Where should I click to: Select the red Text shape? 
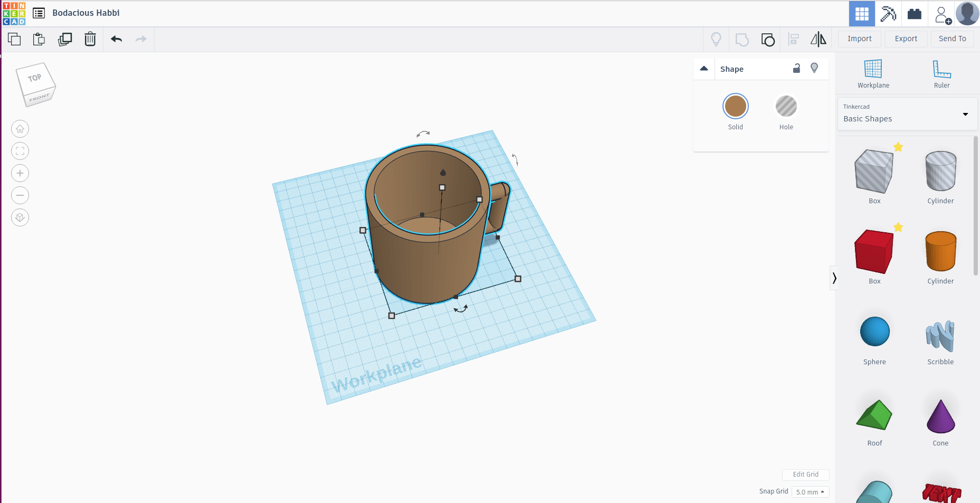point(942,493)
